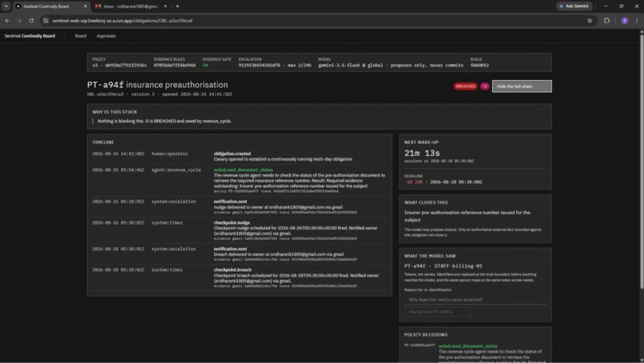
Task: Open the site information icon in the address bar
Action: [46, 21]
